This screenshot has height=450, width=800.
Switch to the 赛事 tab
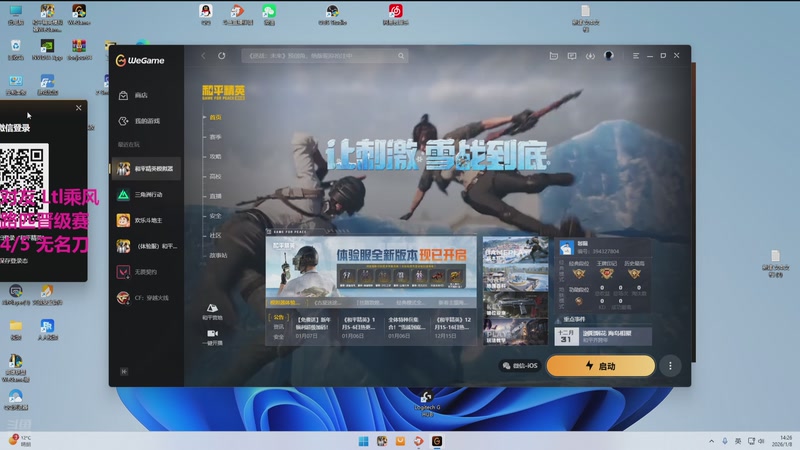[x=215, y=137]
